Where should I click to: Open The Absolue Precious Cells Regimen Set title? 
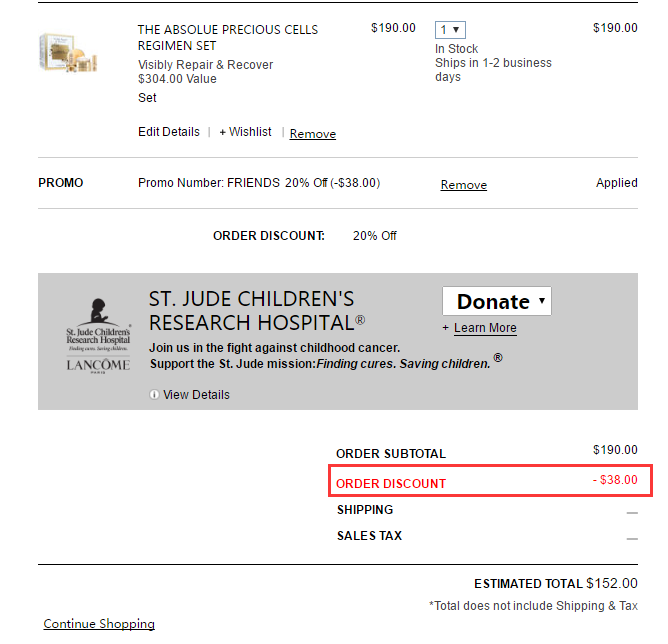coord(227,37)
